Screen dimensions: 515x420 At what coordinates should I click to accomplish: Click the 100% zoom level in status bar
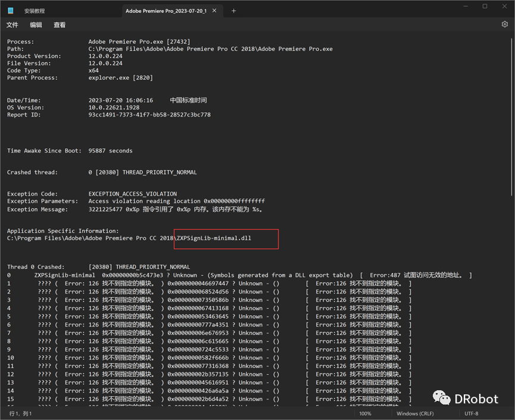point(365,413)
